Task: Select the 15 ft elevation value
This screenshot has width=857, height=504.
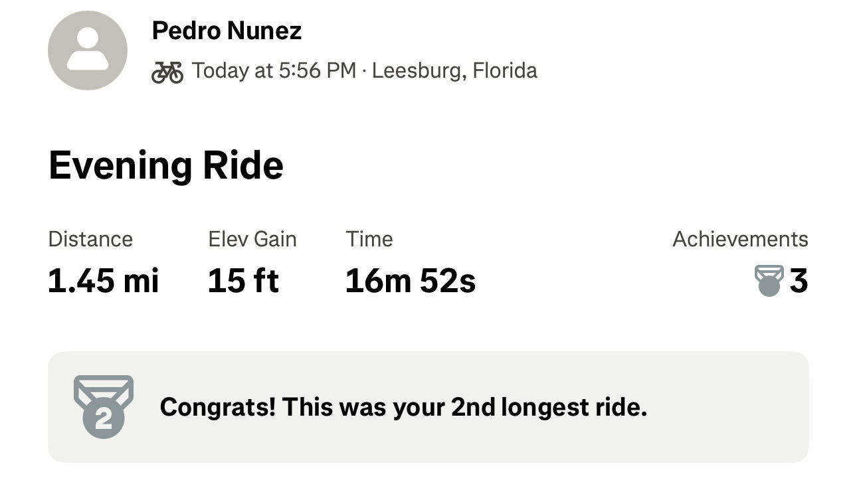Action: point(243,281)
